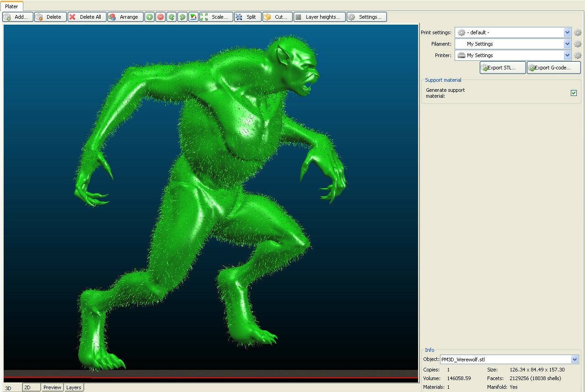This screenshot has height=392, width=585.
Task: Switch to the Preview tab
Action: [52, 387]
